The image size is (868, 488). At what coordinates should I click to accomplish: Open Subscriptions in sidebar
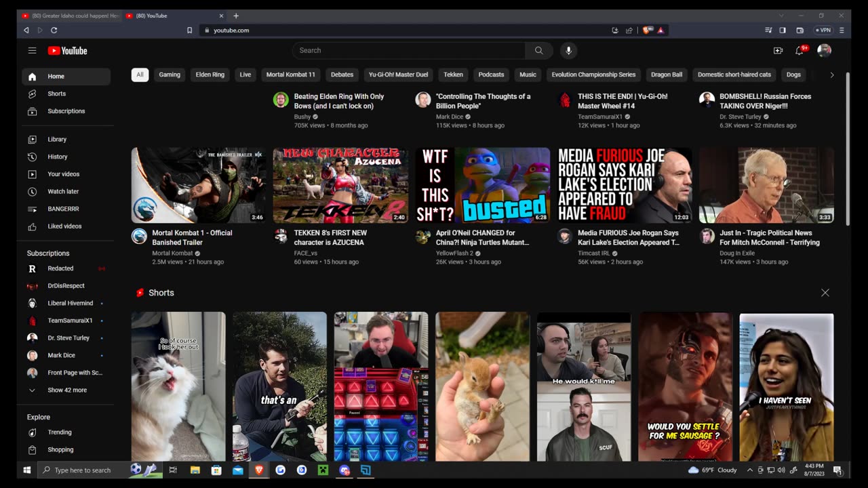pyautogui.click(x=66, y=111)
